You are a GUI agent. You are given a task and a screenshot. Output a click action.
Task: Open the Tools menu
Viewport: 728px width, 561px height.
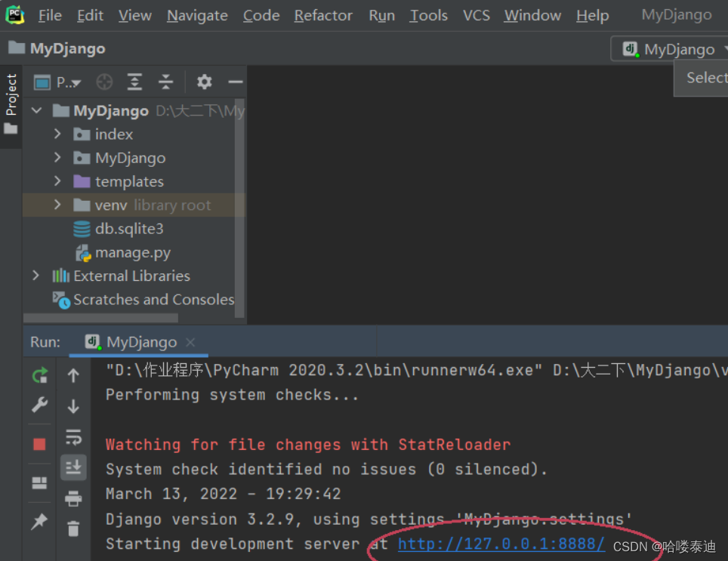pos(428,15)
